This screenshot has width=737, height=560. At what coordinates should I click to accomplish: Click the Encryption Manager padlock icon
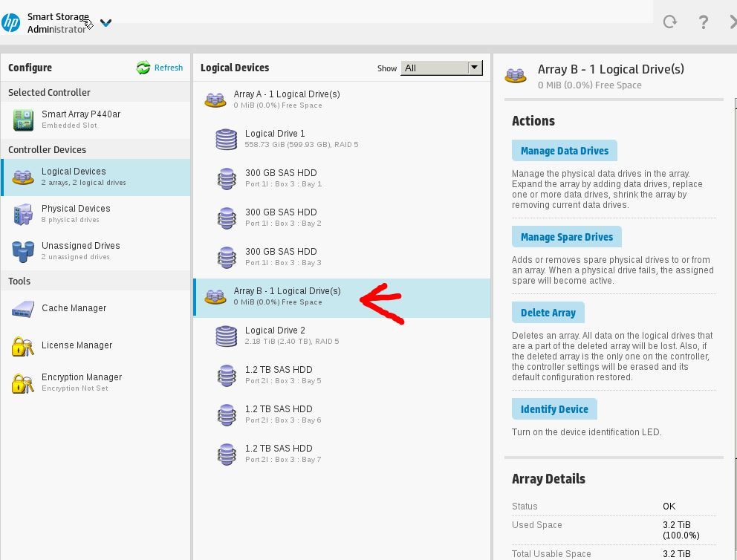click(x=22, y=383)
